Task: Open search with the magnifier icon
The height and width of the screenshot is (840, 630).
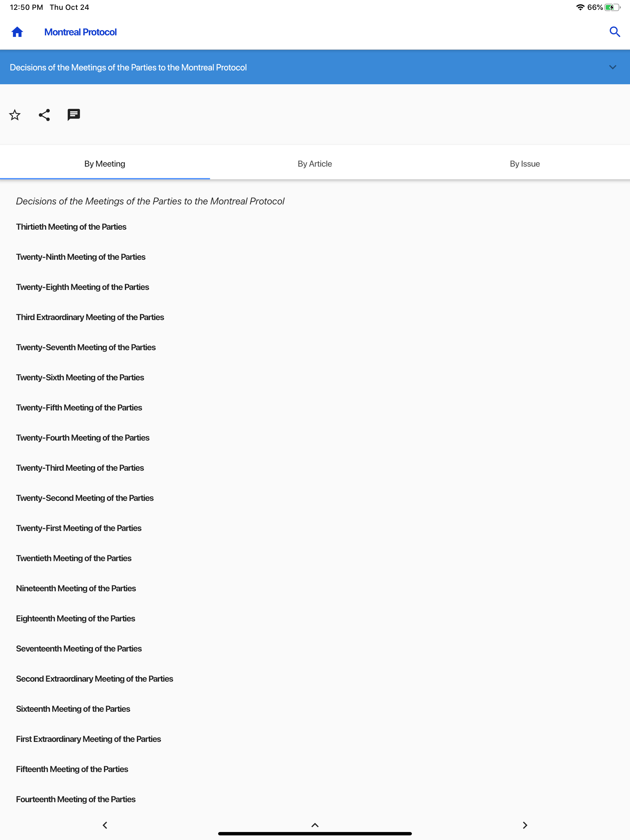Action: (x=614, y=32)
